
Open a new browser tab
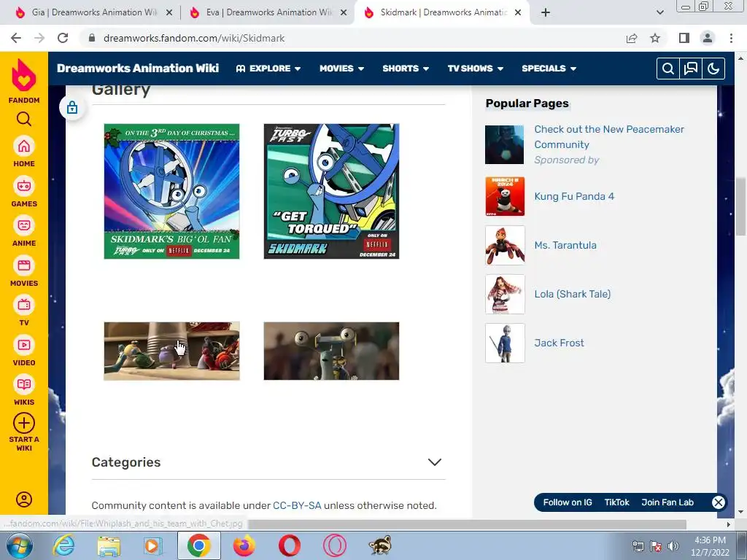click(x=546, y=12)
